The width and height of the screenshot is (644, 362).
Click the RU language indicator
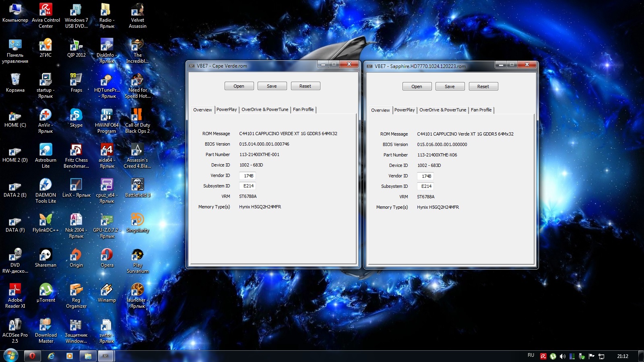tap(531, 355)
